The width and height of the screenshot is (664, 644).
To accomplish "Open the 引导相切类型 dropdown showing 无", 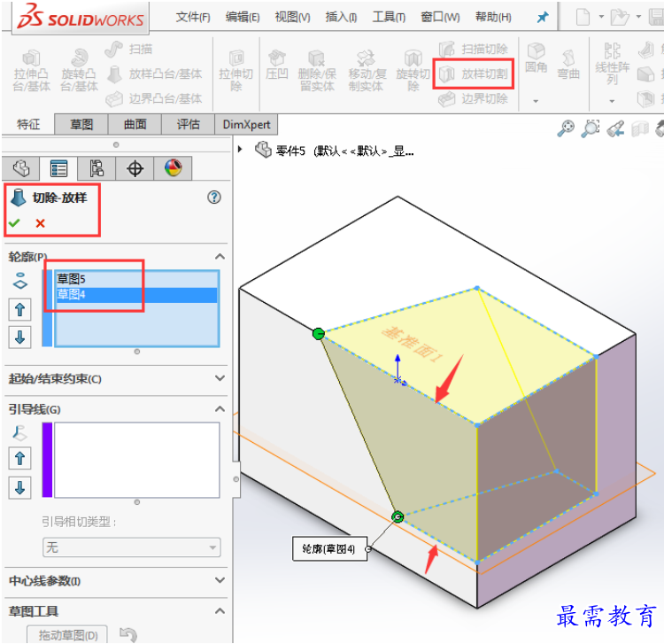I will (131, 547).
